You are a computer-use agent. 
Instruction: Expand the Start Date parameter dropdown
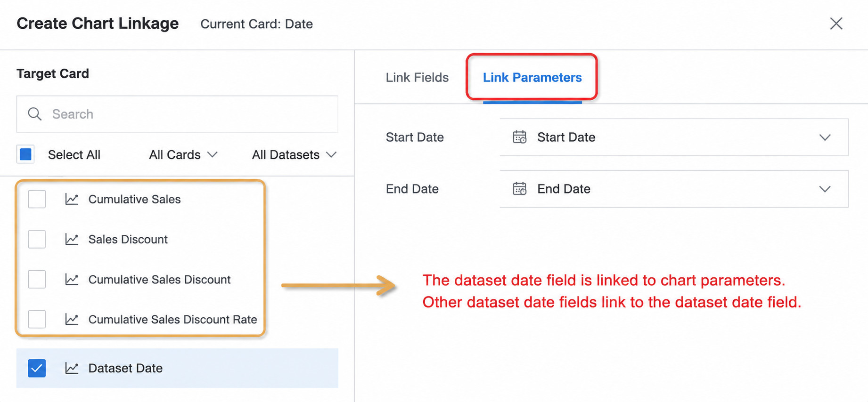pyautogui.click(x=674, y=137)
